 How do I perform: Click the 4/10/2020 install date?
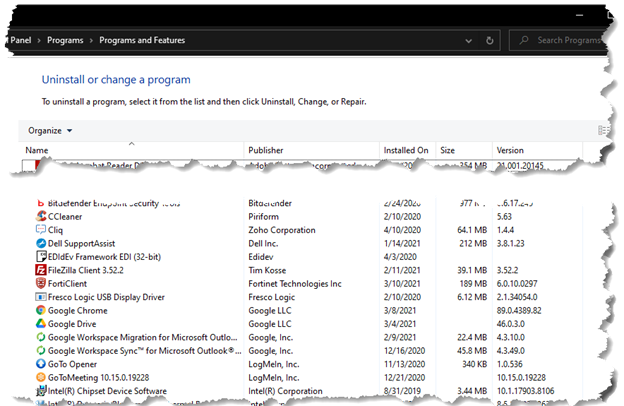point(402,230)
